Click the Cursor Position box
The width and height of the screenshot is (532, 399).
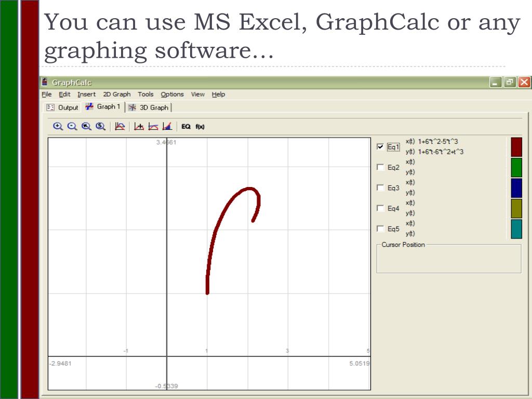click(x=449, y=259)
